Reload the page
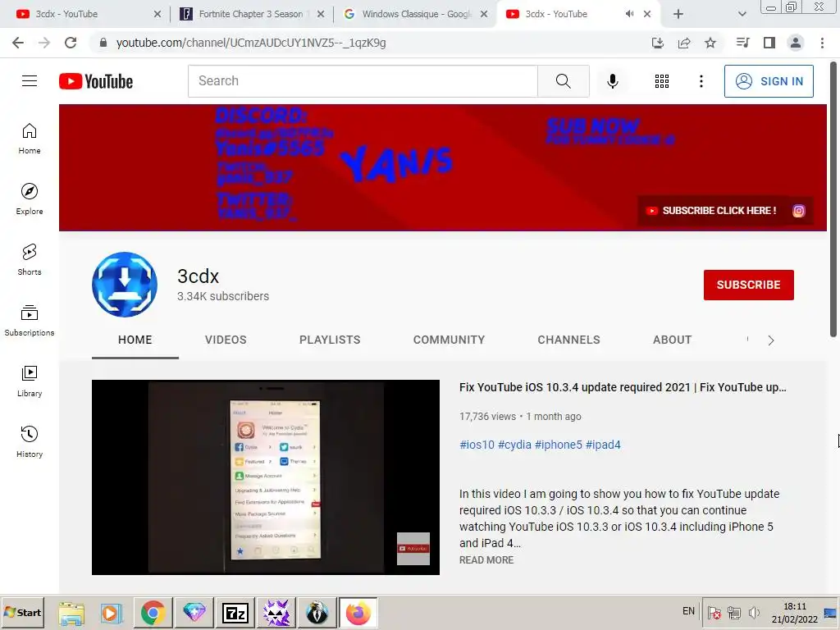 pyautogui.click(x=71, y=43)
